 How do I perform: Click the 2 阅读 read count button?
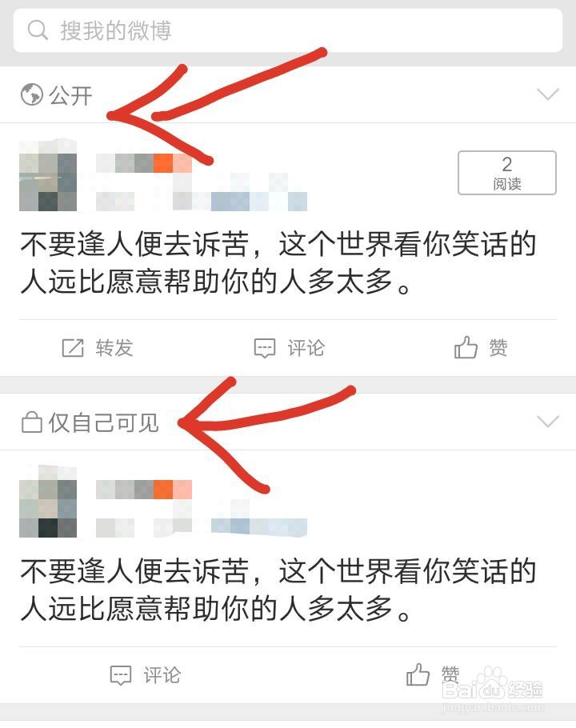coord(507,173)
